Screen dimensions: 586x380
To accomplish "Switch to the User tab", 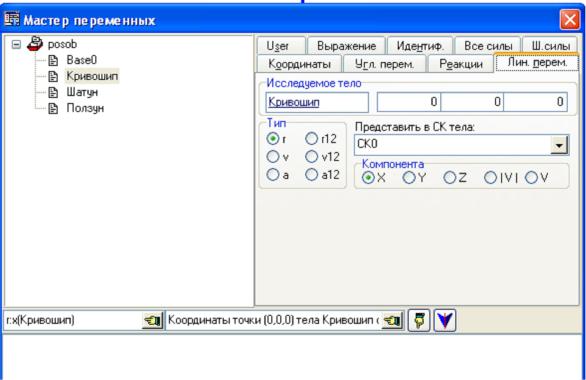I will 281,46.
